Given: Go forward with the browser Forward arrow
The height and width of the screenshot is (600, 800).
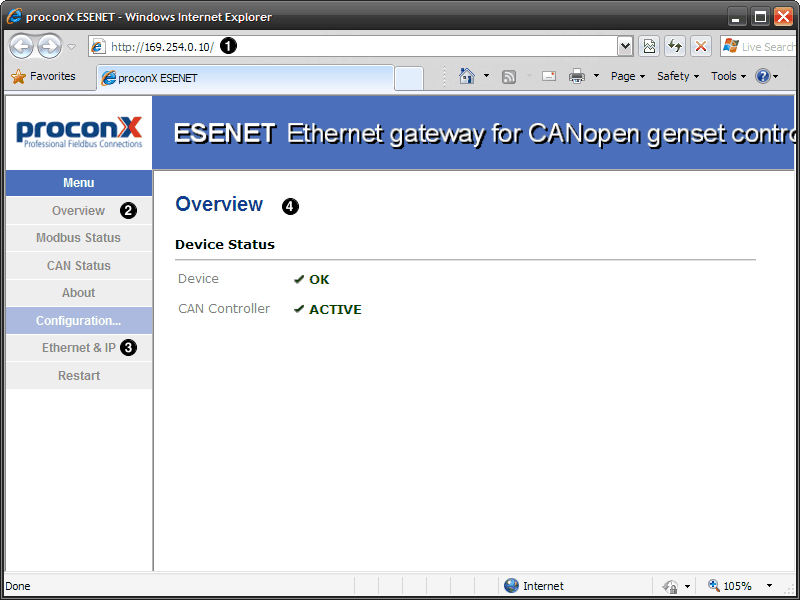Looking at the screenshot, I should tap(49, 46).
